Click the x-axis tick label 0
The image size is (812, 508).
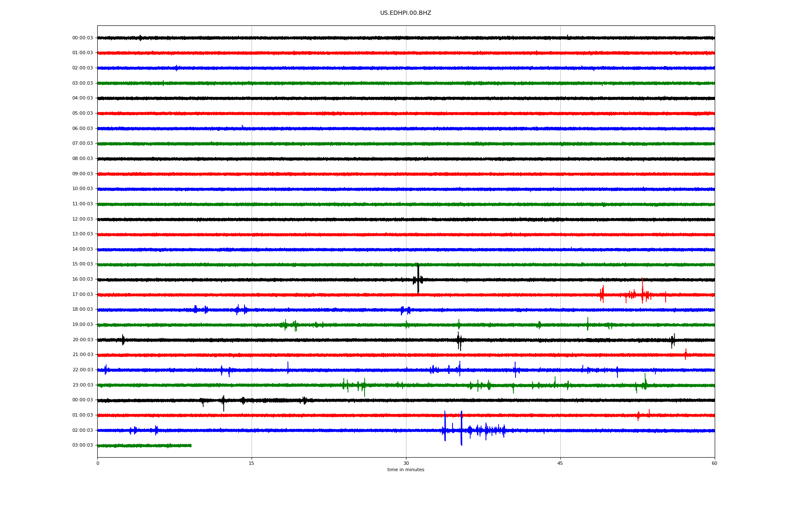pyautogui.click(x=98, y=463)
